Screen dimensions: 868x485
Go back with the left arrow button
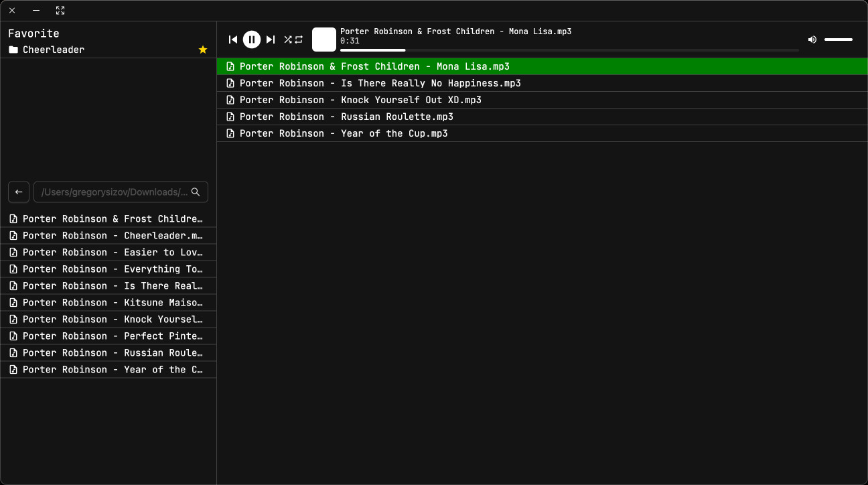[x=19, y=192]
